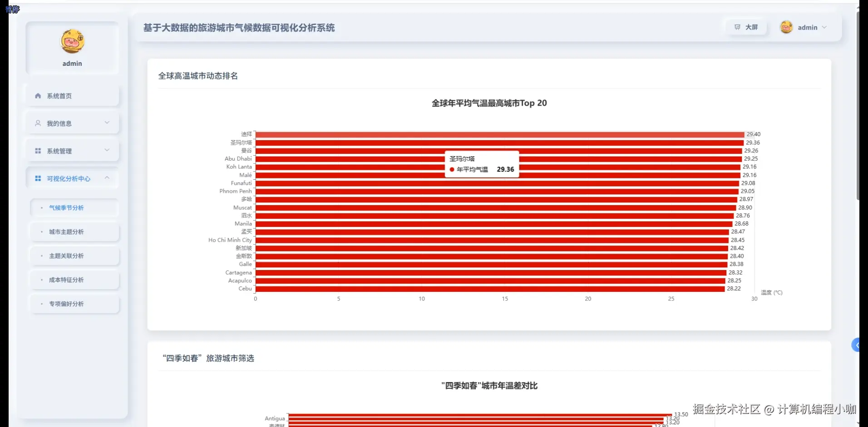Click the grid icon beside 可视化分析中心
Viewport: 868px width, 427px height.
pyautogui.click(x=38, y=178)
